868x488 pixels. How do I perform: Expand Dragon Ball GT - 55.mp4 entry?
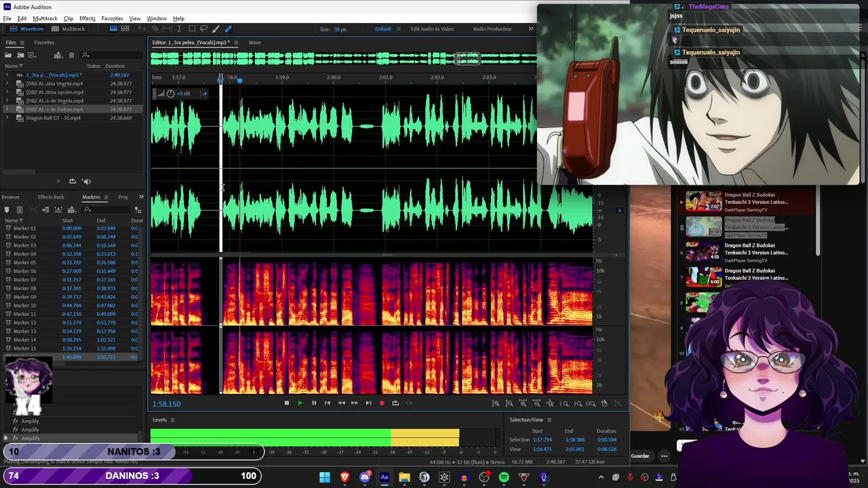click(7, 118)
